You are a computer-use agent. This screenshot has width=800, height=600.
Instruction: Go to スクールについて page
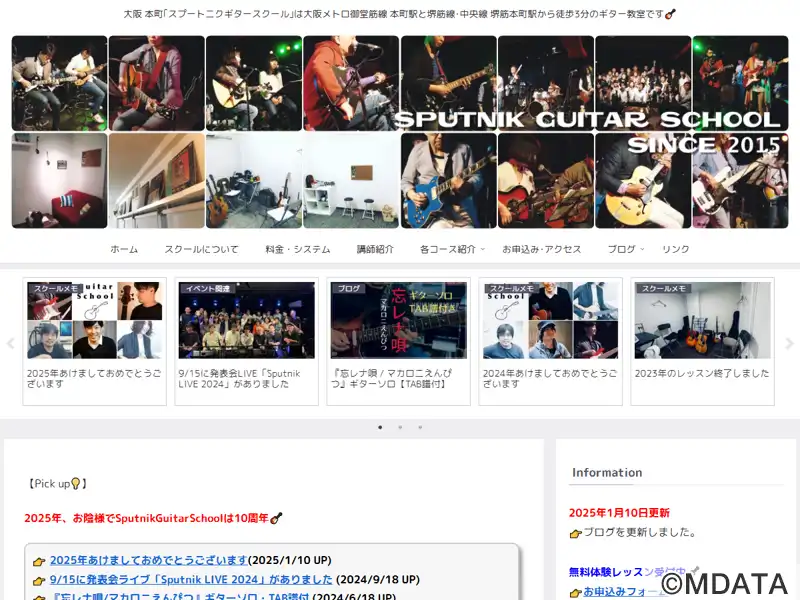202,249
